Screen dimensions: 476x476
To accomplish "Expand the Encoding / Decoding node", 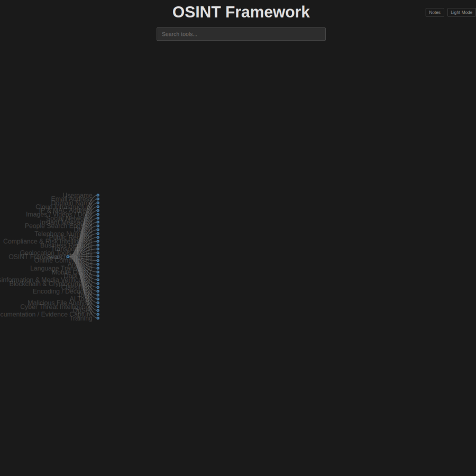I will (x=98, y=291).
